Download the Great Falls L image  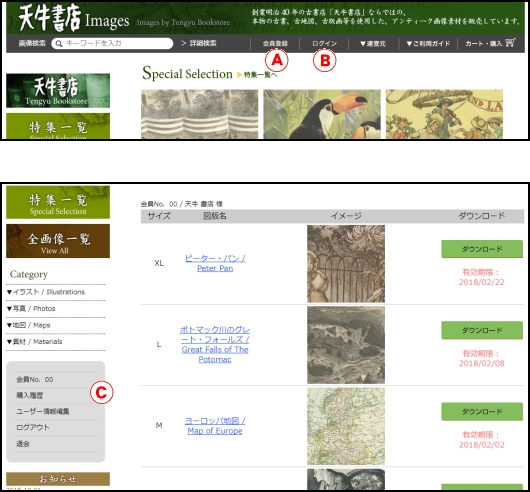(x=482, y=330)
